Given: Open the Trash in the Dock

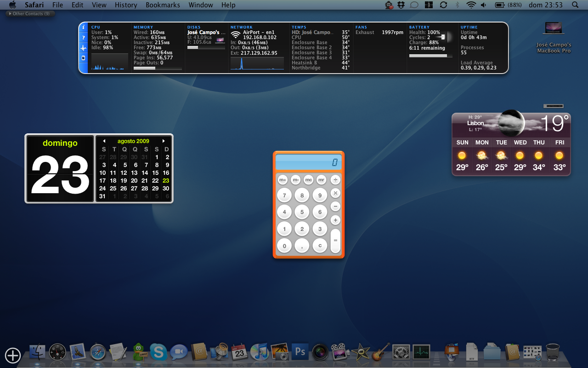Looking at the screenshot, I should pos(553,352).
